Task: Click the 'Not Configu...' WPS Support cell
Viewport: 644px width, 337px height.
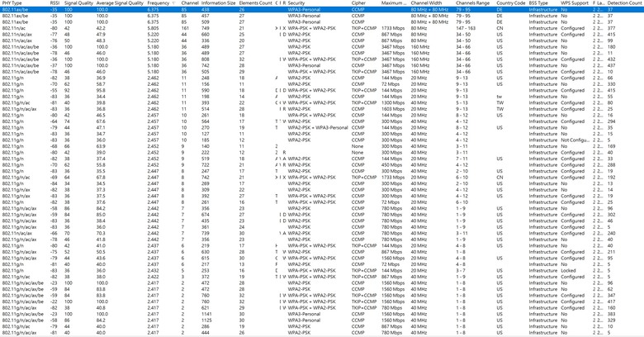Action: point(575,140)
